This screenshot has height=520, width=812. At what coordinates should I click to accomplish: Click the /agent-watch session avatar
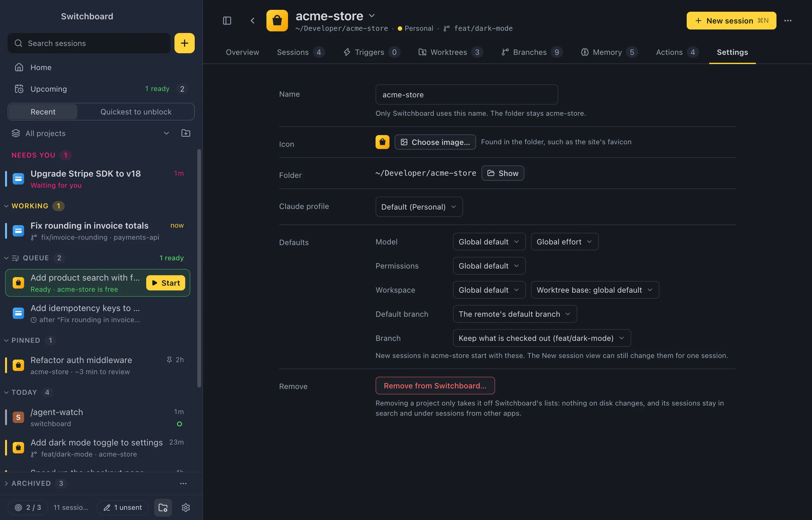click(x=18, y=417)
